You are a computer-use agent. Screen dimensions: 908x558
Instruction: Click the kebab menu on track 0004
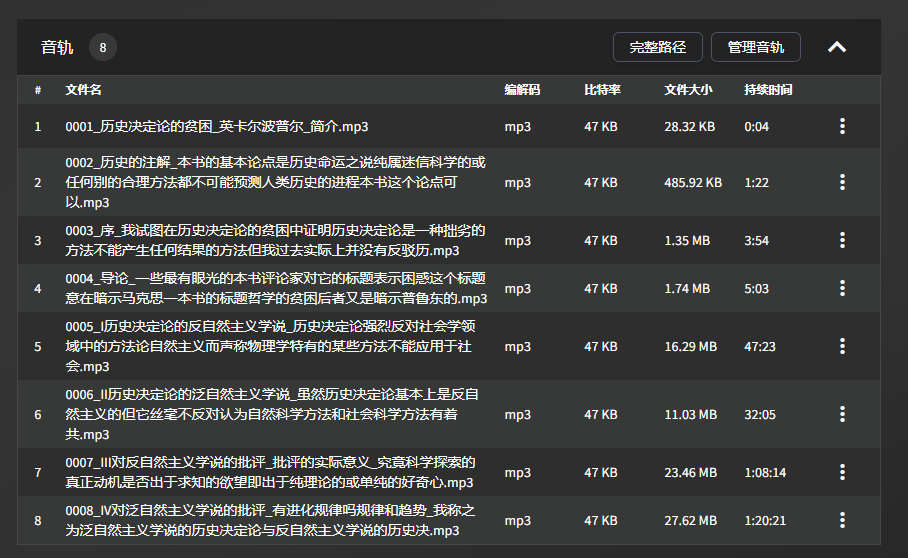click(x=842, y=288)
